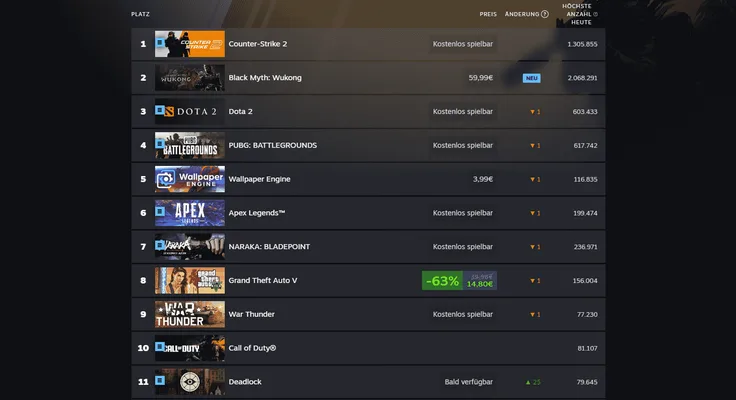The width and height of the screenshot is (736, 400).
Task: Open the Counter-Strike 2 title link
Action: pos(258,44)
